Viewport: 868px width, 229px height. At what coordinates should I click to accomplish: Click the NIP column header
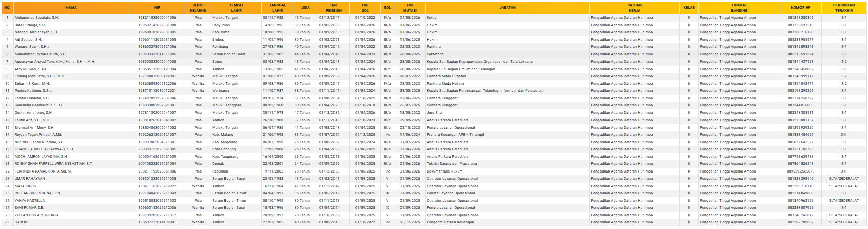(x=157, y=8)
